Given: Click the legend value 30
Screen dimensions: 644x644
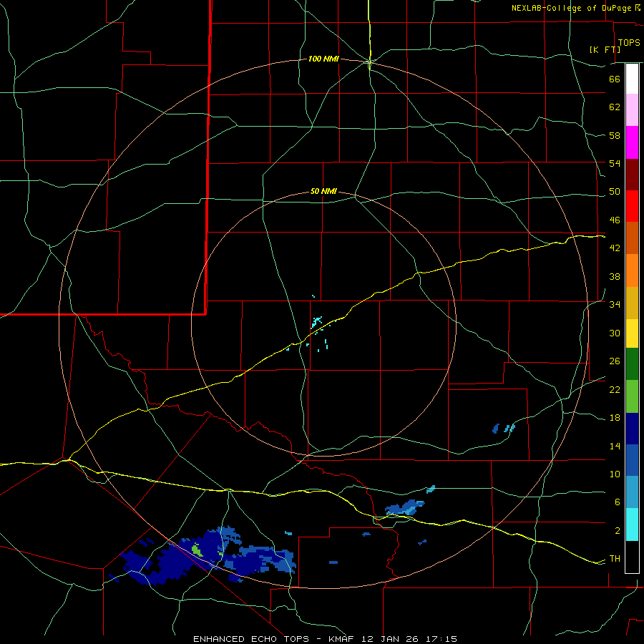Looking at the screenshot, I should tap(615, 333).
